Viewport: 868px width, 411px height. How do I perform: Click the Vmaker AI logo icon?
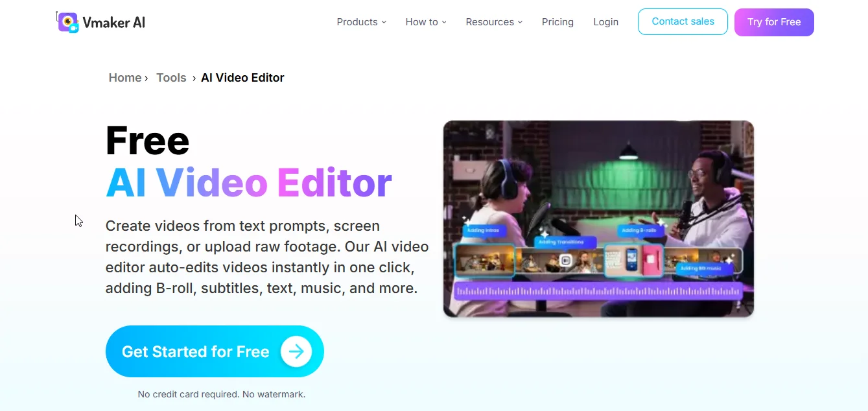[x=68, y=22]
